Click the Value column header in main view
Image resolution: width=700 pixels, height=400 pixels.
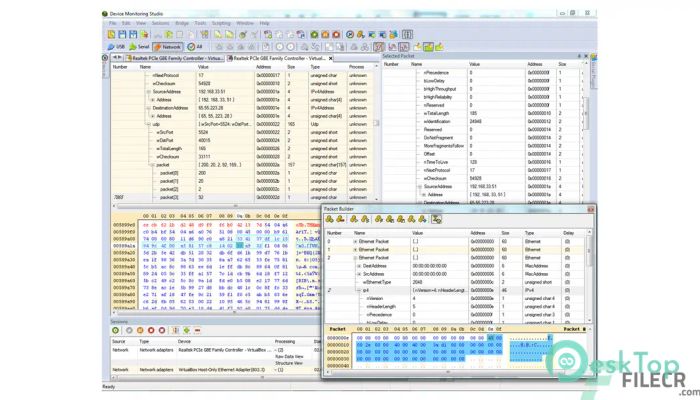pos(225,67)
